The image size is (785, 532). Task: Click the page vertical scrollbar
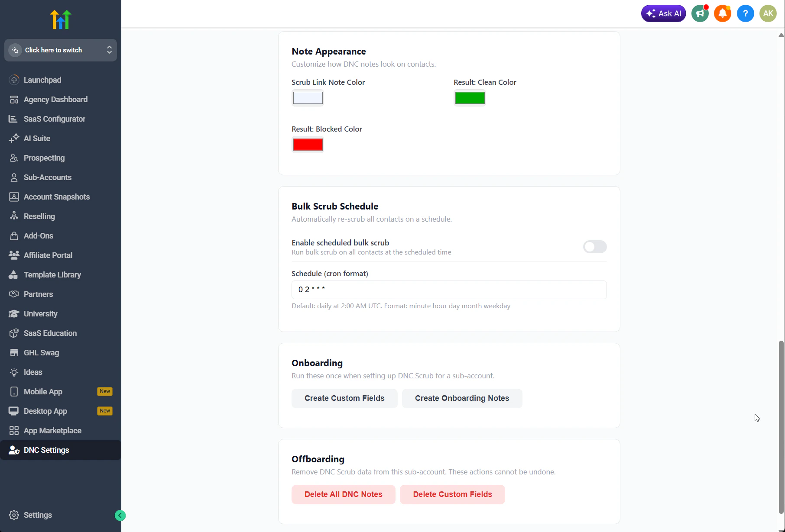tap(781, 427)
